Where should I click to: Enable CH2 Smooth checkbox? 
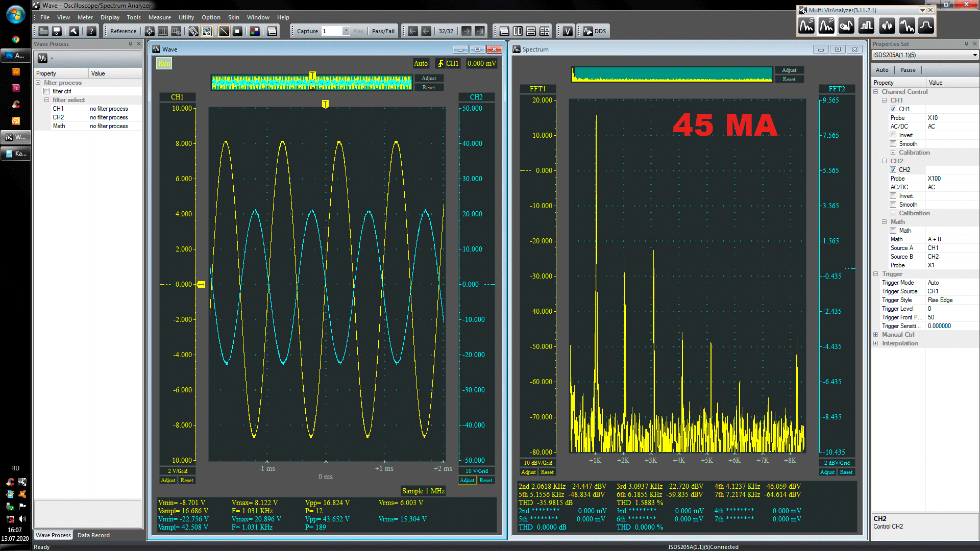(x=893, y=205)
